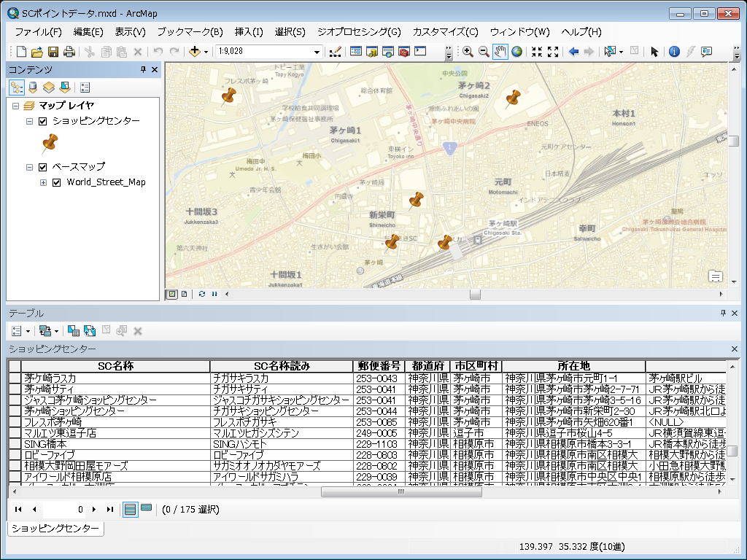The image size is (747, 560).
Task: Open the Python window
Action: point(420,52)
